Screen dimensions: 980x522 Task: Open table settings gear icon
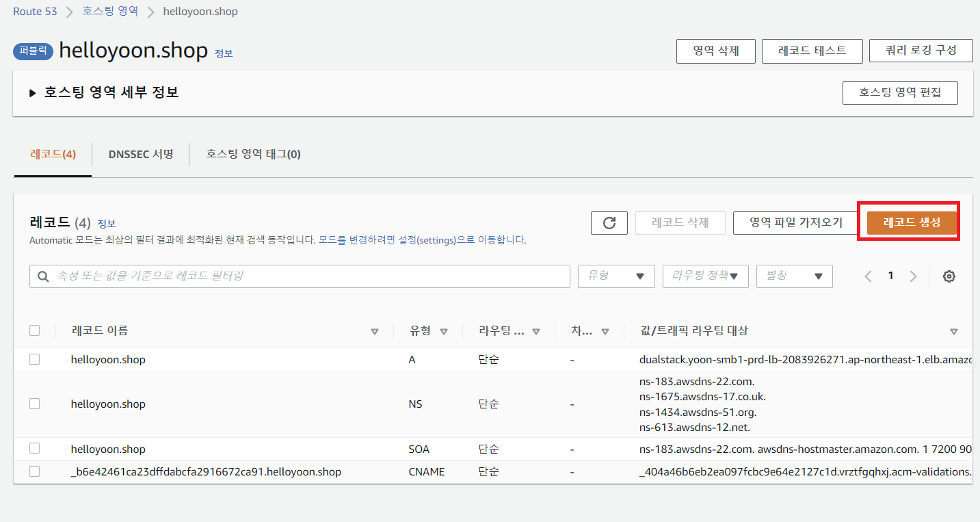coord(949,276)
